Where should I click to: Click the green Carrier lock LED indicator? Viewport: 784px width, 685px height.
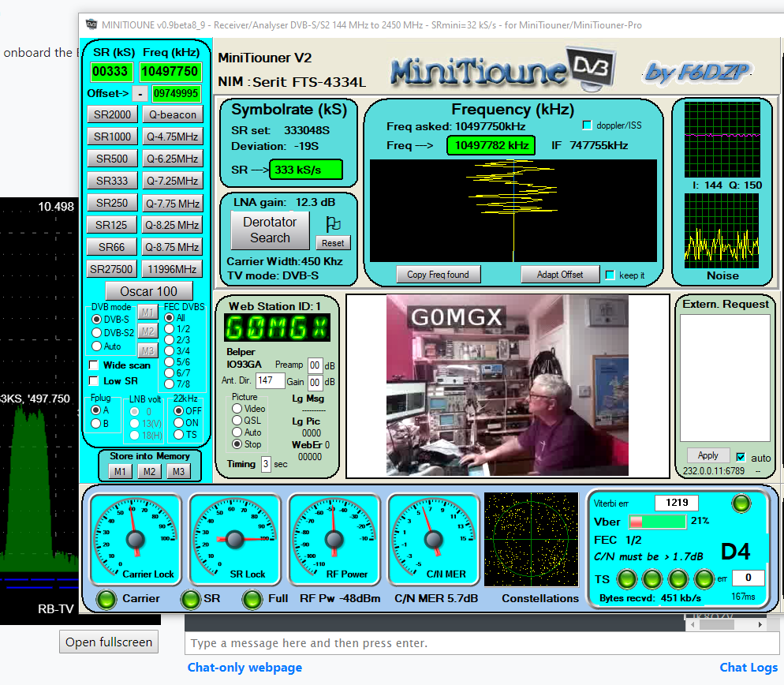pos(106,599)
